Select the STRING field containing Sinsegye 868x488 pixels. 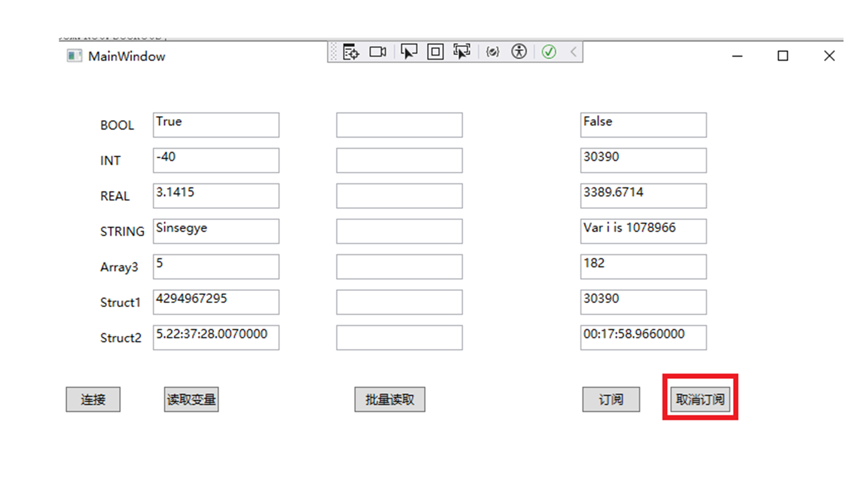point(216,231)
